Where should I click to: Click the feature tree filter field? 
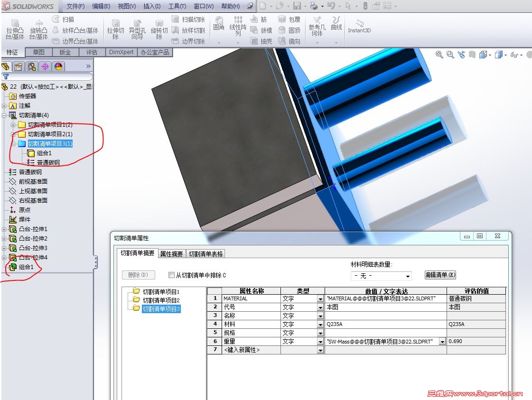coord(47,77)
